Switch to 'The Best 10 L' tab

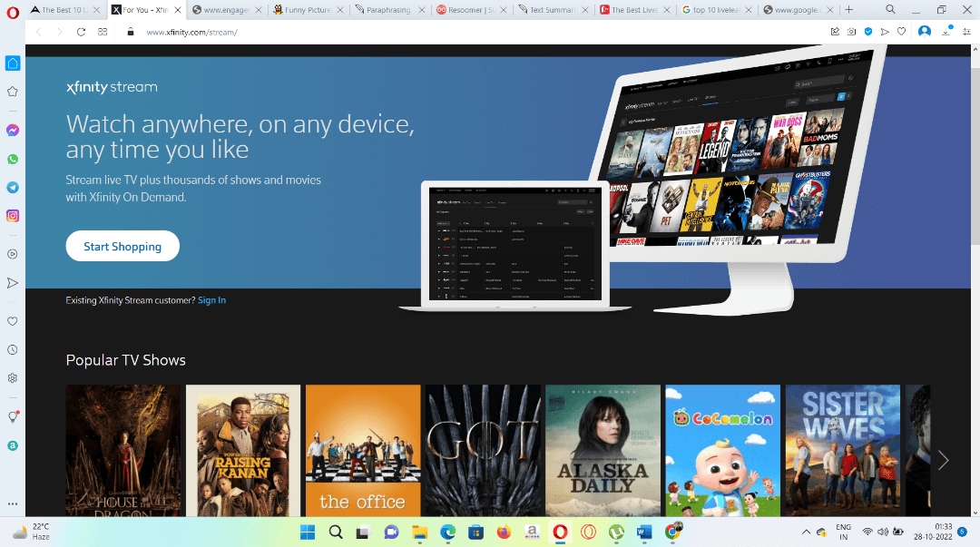[65, 10]
